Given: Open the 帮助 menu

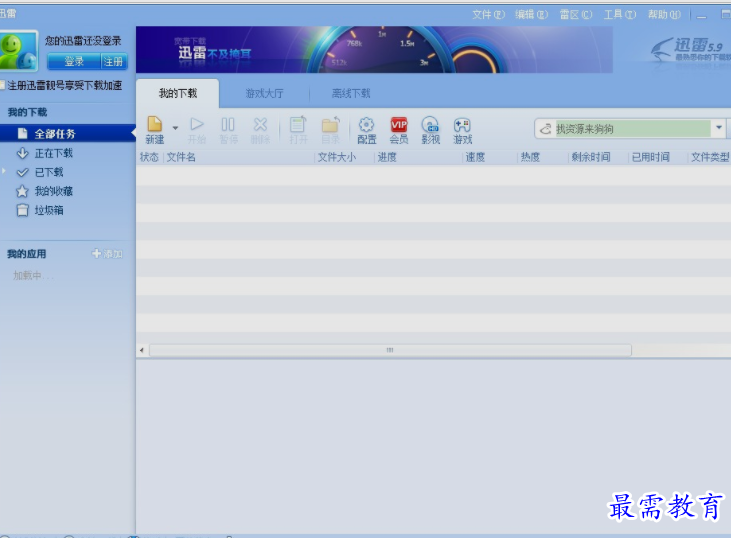Looking at the screenshot, I should (664, 14).
